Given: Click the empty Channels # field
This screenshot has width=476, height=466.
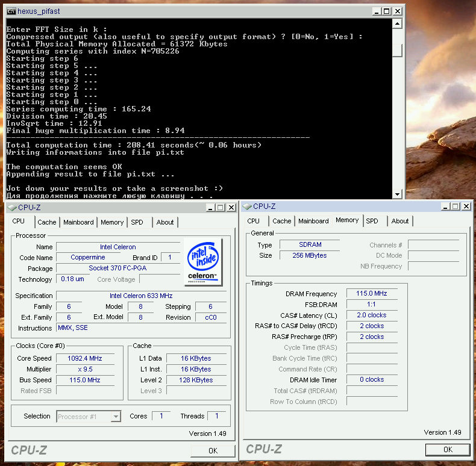Looking at the screenshot, I should (433, 245).
